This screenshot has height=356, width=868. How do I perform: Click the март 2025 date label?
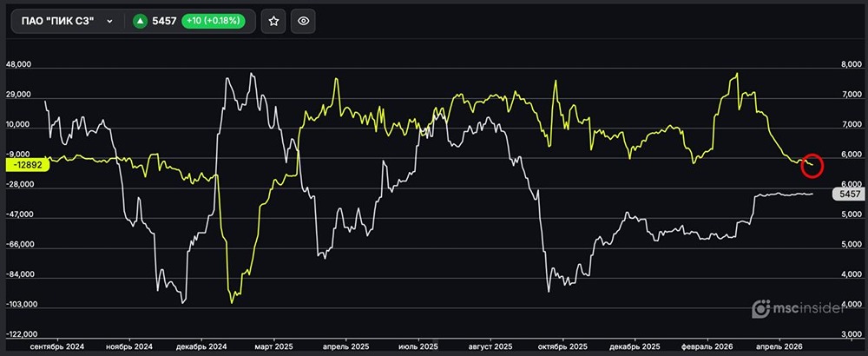coord(276,346)
